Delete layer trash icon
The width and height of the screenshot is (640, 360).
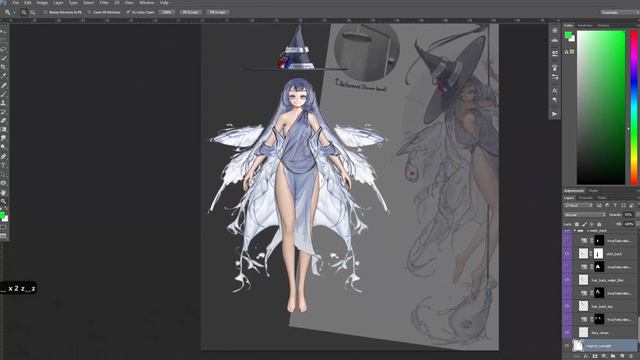(x=631, y=356)
